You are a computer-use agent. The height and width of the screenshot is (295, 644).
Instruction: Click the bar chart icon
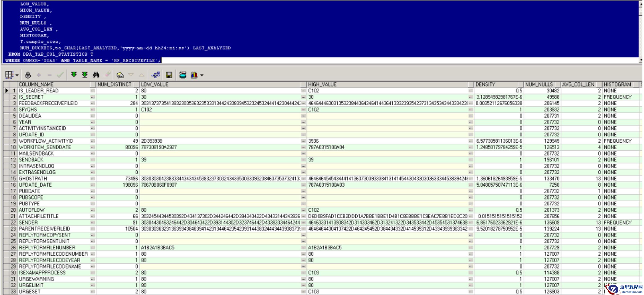click(x=194, y=75)
